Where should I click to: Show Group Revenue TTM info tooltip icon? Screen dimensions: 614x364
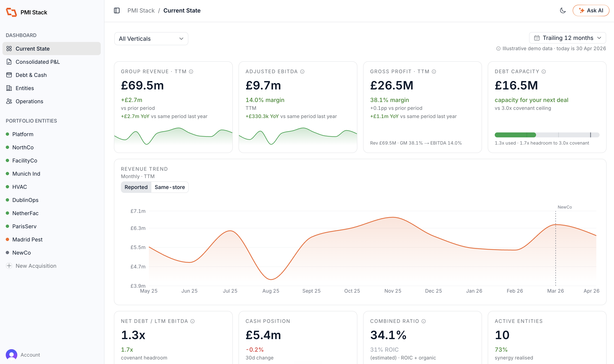(x=191, y=71)
